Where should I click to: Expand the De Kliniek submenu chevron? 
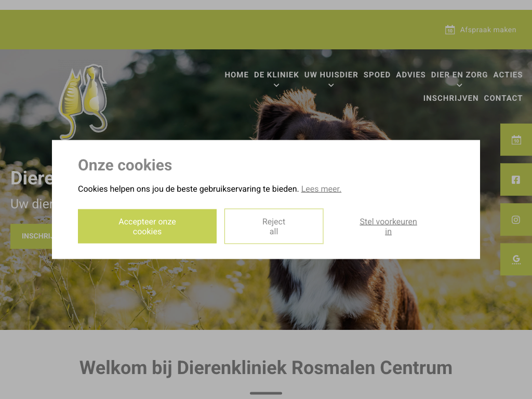(276, 86)
